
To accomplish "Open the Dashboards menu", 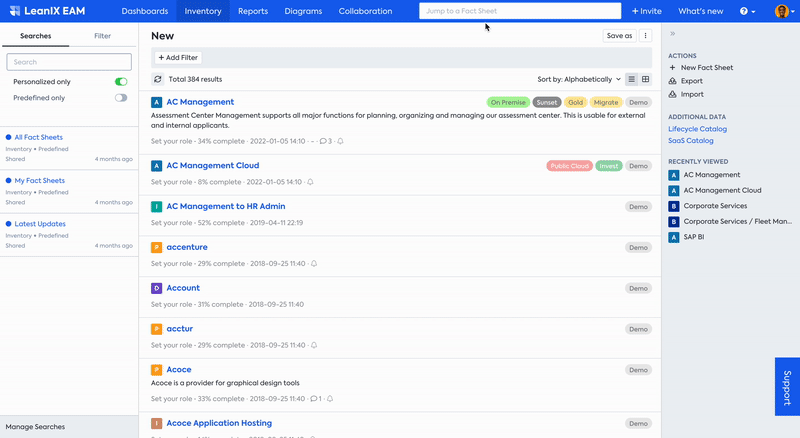I will [x=145, y=11].
